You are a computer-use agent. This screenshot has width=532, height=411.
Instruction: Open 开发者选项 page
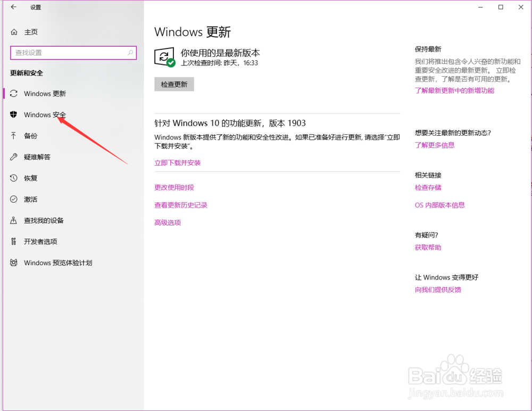click(73, 242)
